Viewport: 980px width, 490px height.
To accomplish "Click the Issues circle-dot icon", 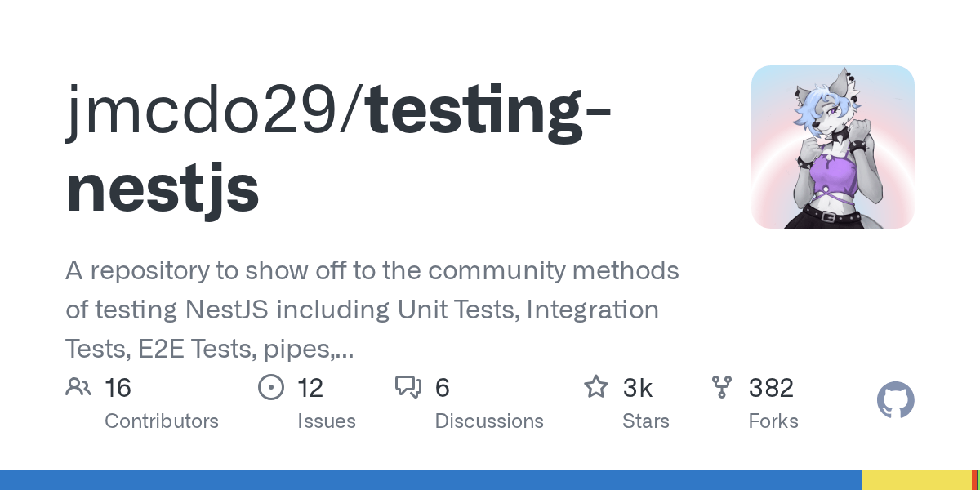I will (270, 387).
